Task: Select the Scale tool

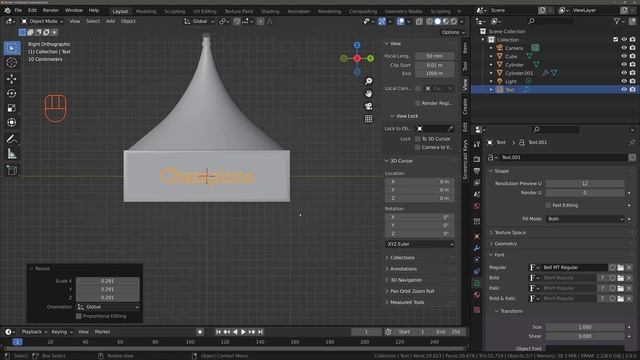Action: tap(12, 108)
